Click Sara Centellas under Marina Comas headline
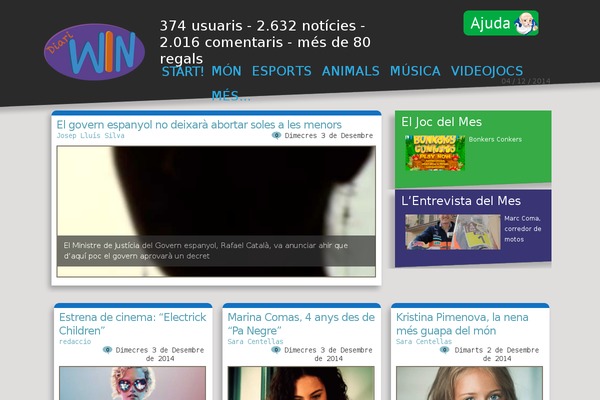The height and width of the screenshot is (400, 600). coord(255,341)
